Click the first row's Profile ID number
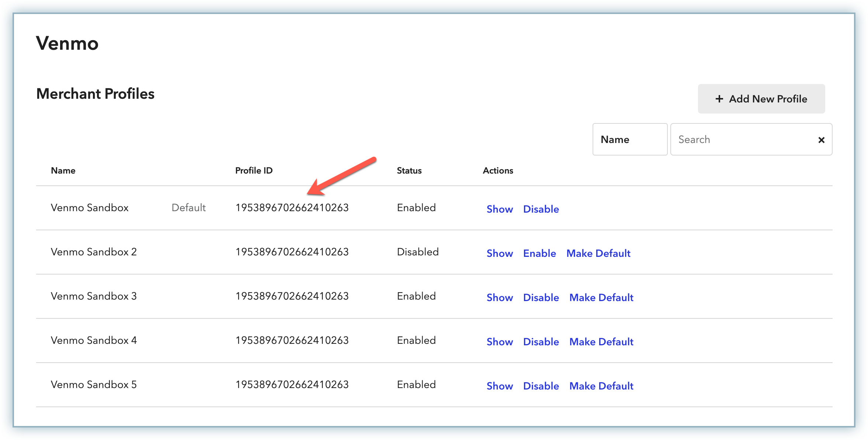868x440 pixels. (x=292, y=207)
